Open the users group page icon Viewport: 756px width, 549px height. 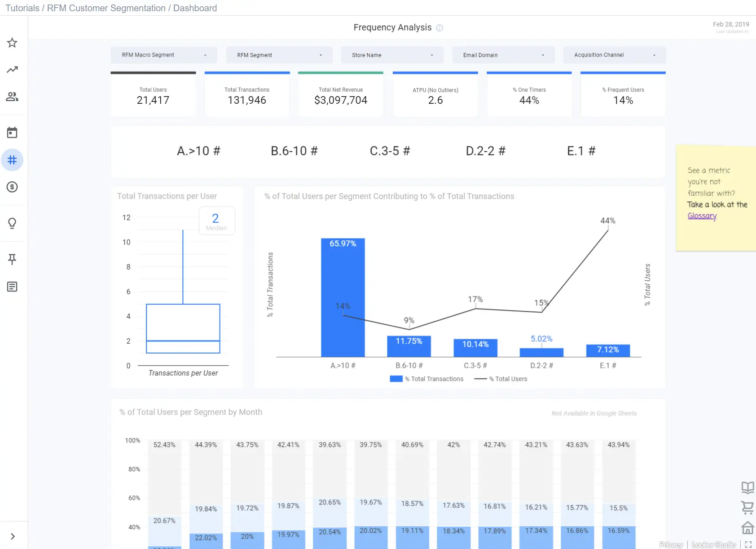(x=12, y=97)
